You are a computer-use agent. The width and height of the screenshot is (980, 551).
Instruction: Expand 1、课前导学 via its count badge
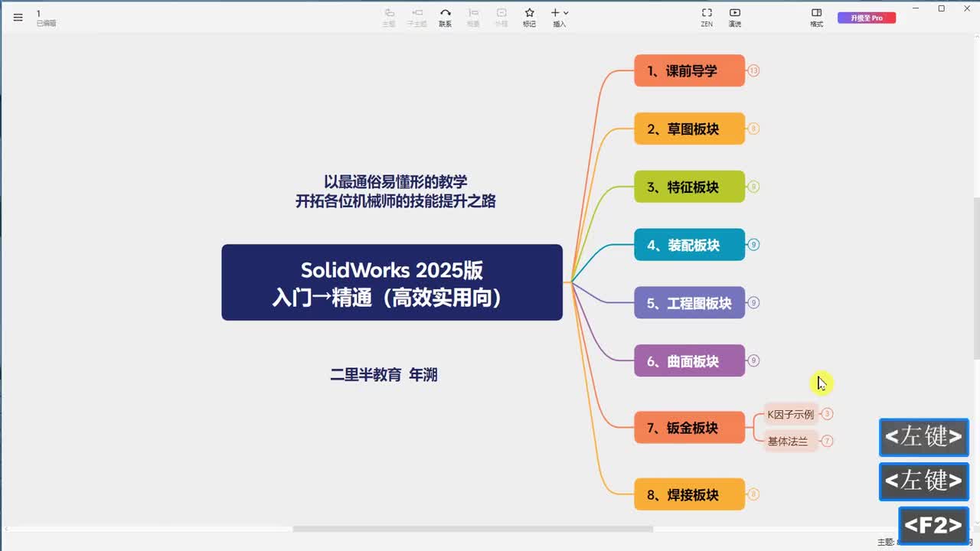tap(753, 70)
